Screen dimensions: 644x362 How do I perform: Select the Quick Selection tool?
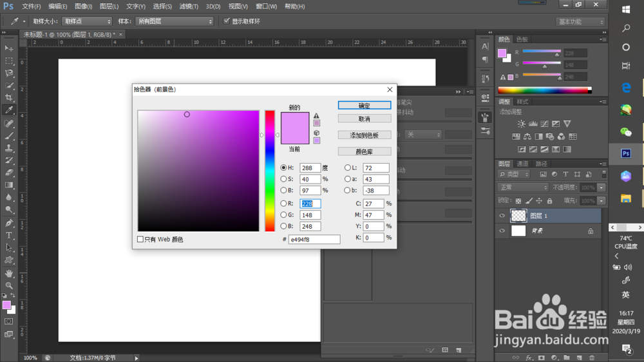[8, 86]
